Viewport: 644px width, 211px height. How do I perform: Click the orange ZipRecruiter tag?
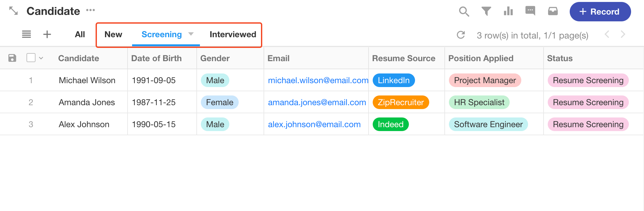click(401, 102)
